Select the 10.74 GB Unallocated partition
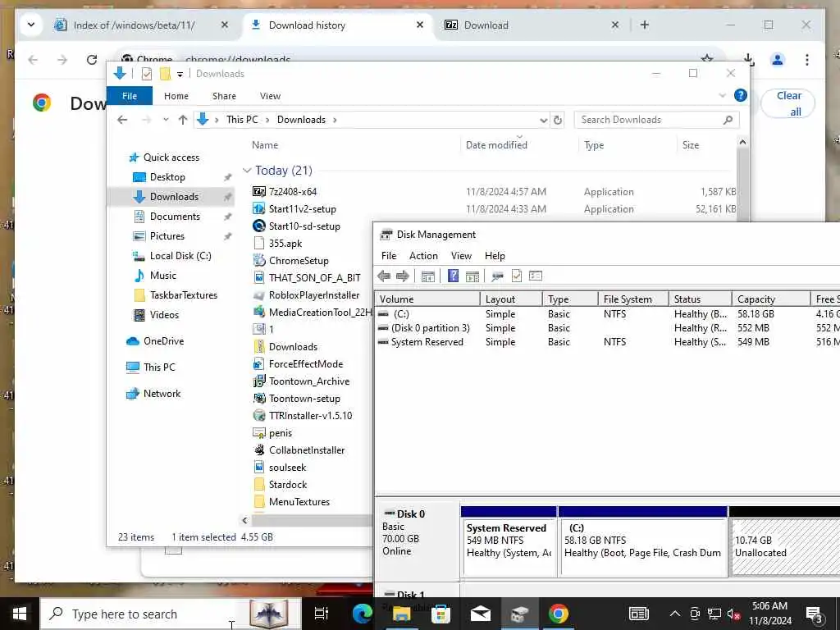This screenshot has width=840, height=630. [785, 541]
